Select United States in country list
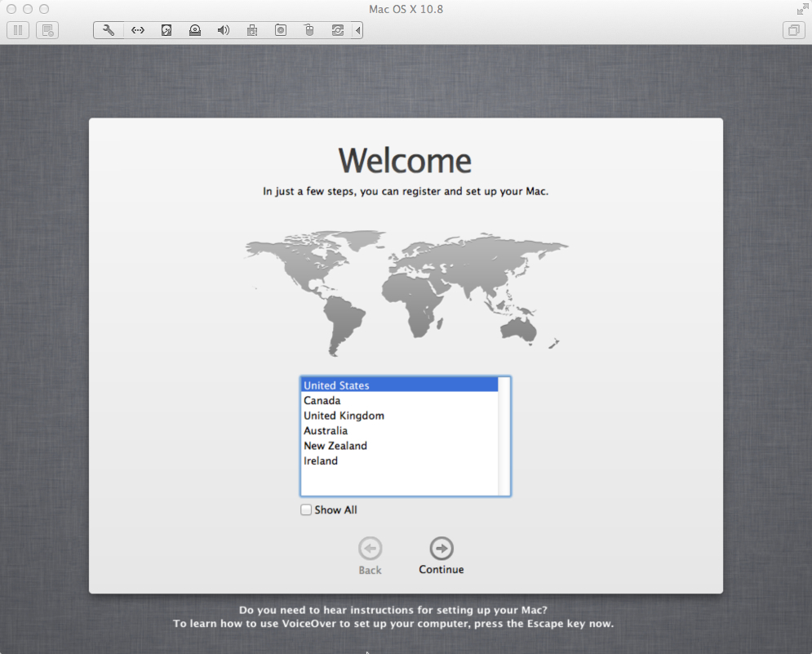The width and height of the screenshot is (812, 654). (399, 385)
